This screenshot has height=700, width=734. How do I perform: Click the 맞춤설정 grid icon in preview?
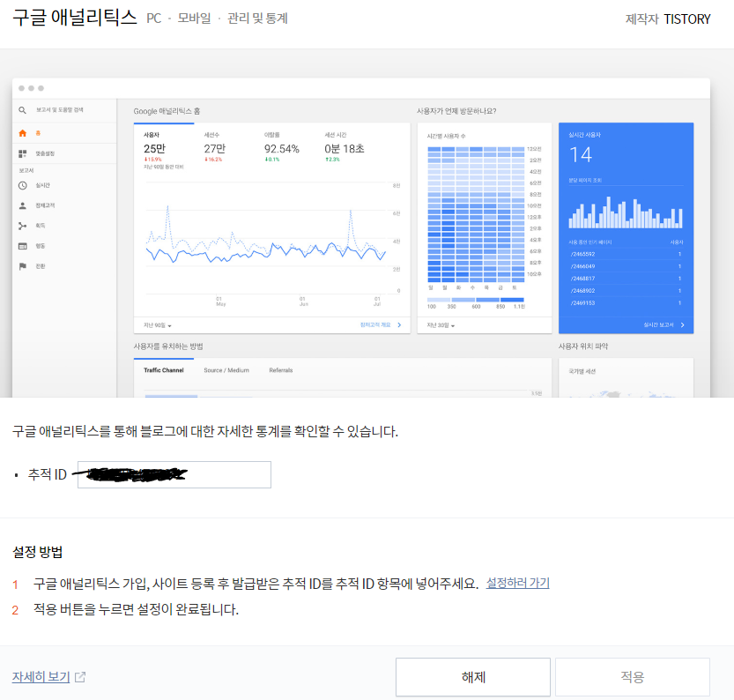click(x=23, y=153)
